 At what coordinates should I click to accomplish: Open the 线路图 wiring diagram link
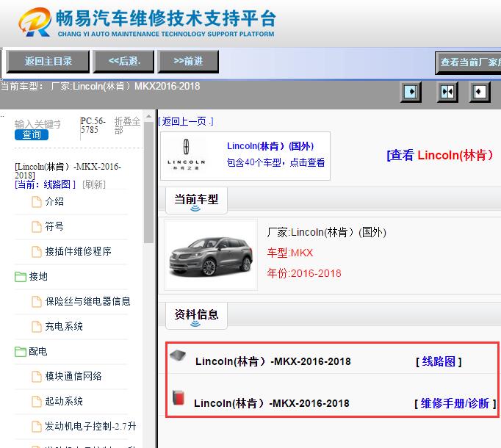click(x=439, y=362)
